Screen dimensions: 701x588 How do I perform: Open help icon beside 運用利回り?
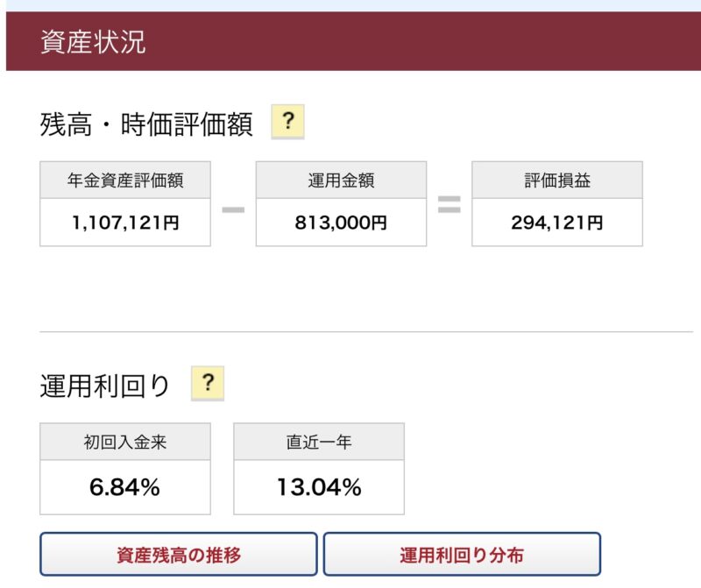tap(208, 383)
